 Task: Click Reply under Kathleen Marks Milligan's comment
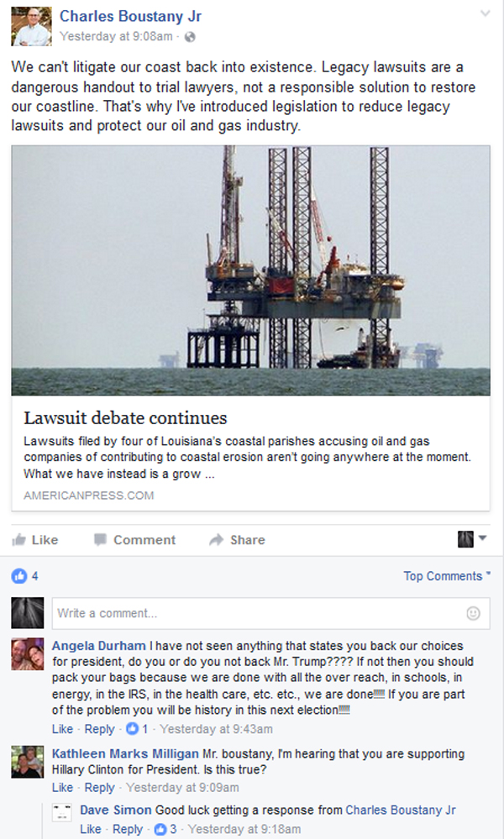(x=99, y=788)
